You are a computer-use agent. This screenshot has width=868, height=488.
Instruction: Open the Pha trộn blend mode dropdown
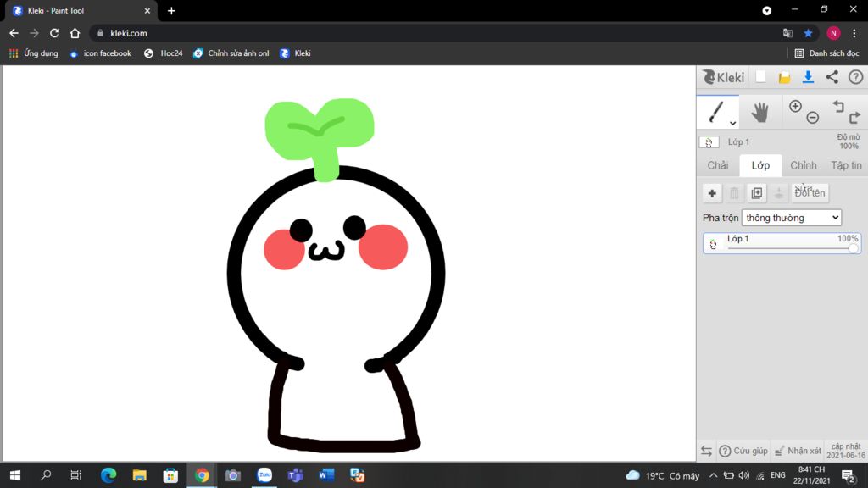click(x=791, y=218)
